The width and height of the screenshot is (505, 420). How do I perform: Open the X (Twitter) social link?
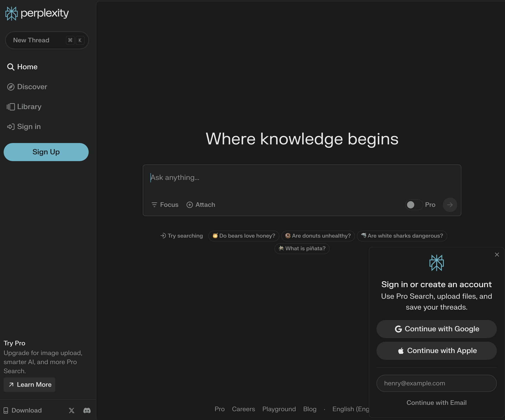pos(71,410)
